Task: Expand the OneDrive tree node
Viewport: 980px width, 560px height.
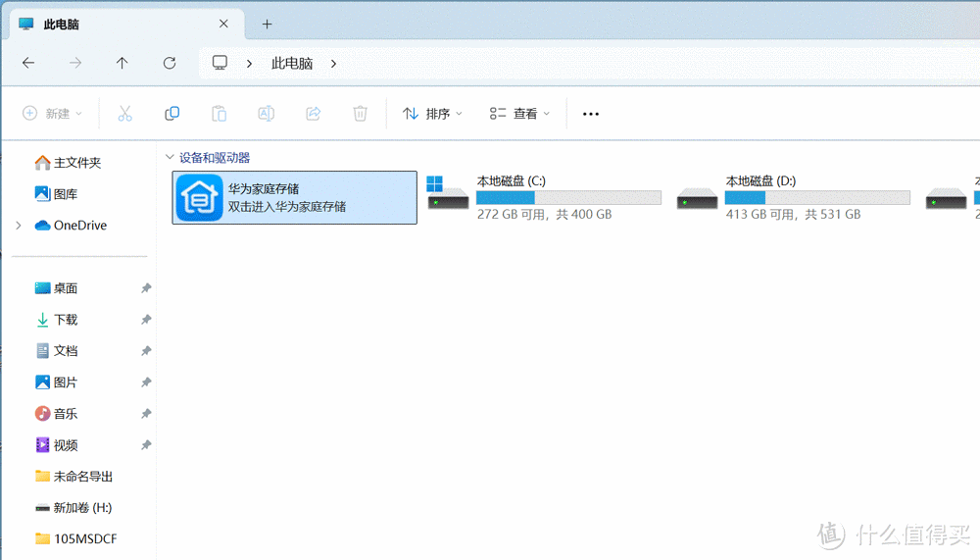Action: pos(19,226)
